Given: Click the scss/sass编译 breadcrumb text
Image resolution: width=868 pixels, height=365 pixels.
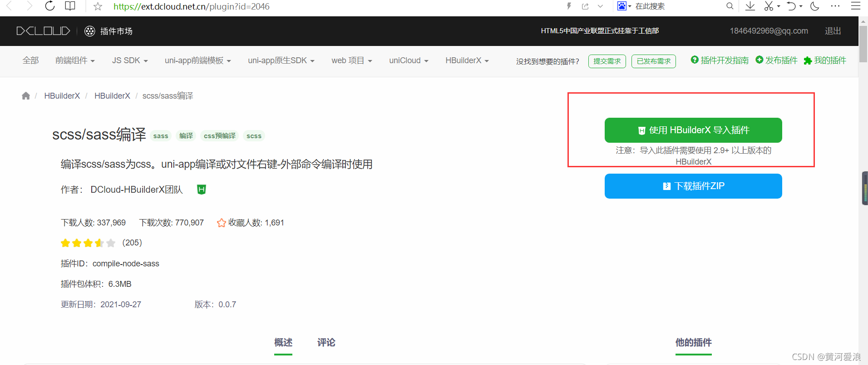Looking at the screenshot, I should pos(168,96).
